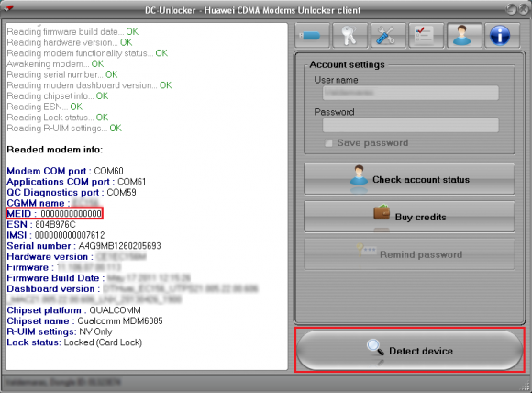Click Reading hardware version log line
The width and height of the screenshot is (532, 393).
[x=70, y=42]
